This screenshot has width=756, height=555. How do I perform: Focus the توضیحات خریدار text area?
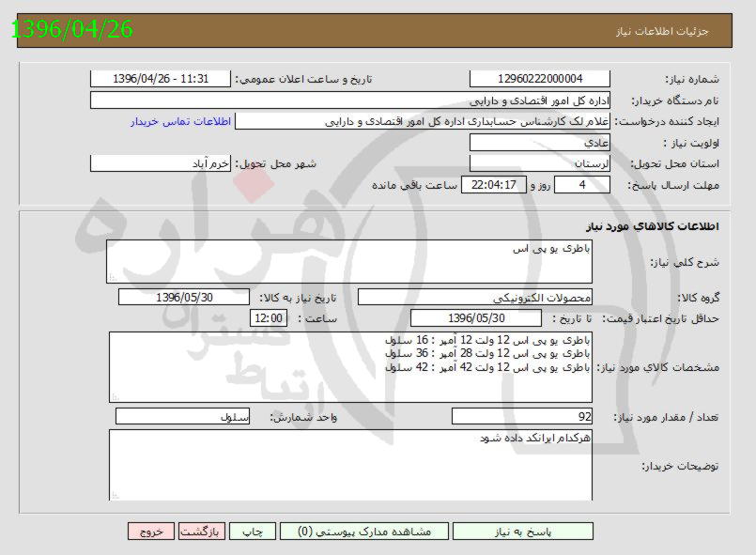[350, 465]
